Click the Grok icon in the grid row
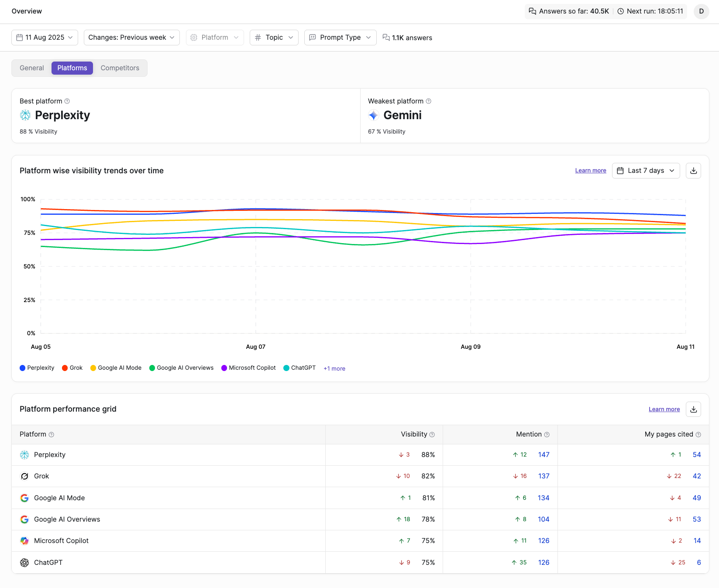 (24, 476)
